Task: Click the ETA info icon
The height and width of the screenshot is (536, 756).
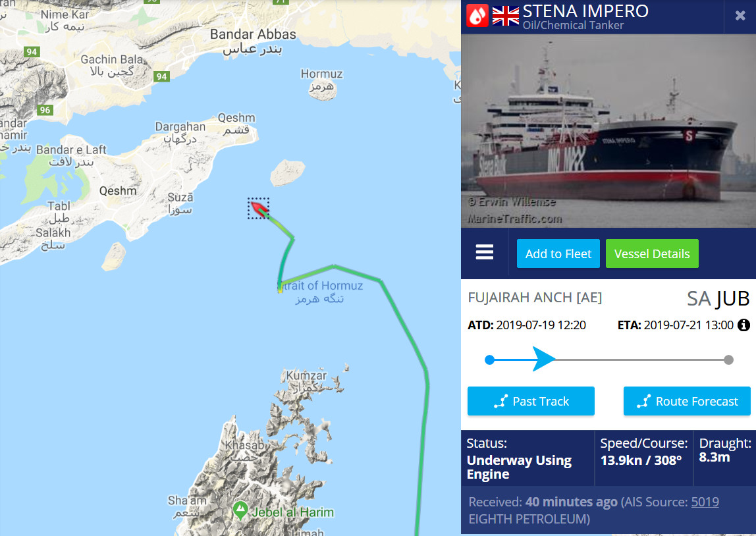Action: click(743, 325)
